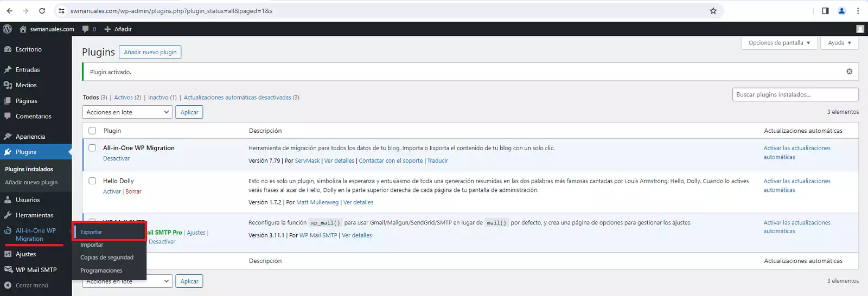Viewport: 868px width, 296px height.
Task: Bookmark this page with star icon
Action: pyautogui.click(x=713, y=11)
